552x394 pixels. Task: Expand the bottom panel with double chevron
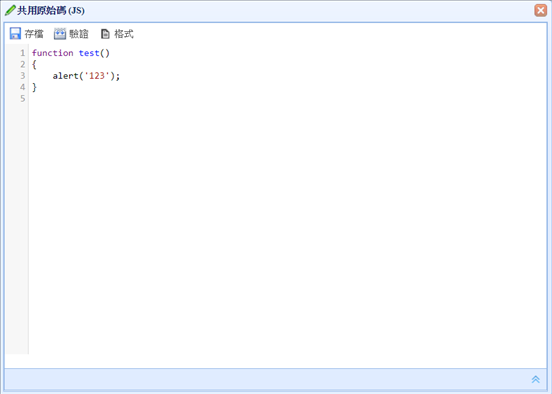(535, 379)
